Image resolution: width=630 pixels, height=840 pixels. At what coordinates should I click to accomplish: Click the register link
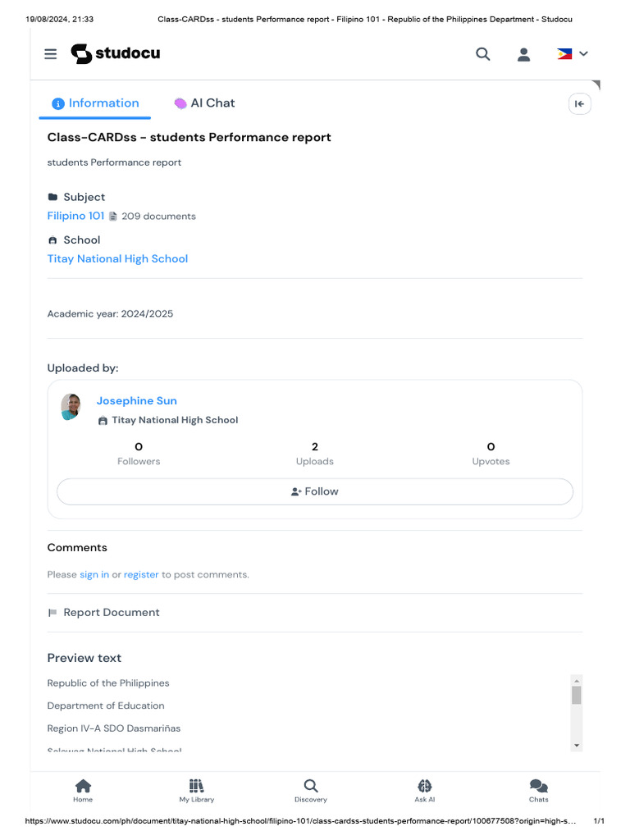[141, 575]
